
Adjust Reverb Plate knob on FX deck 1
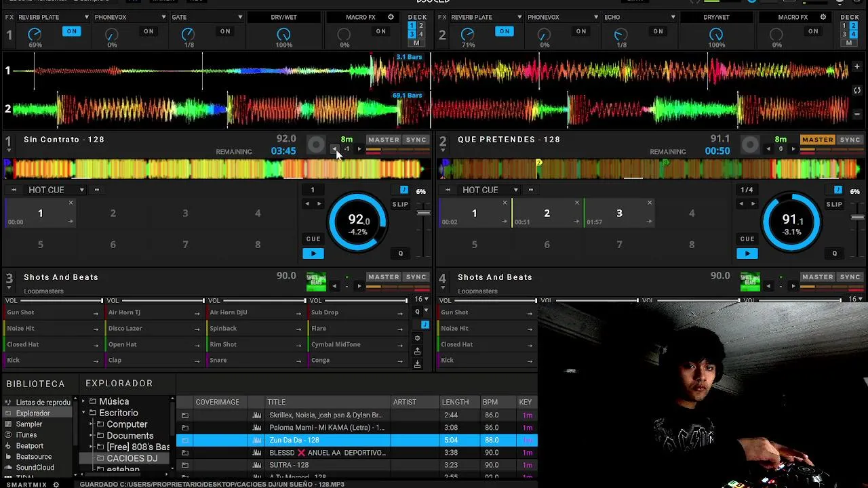pyautogui.click(x=35, y=34)
